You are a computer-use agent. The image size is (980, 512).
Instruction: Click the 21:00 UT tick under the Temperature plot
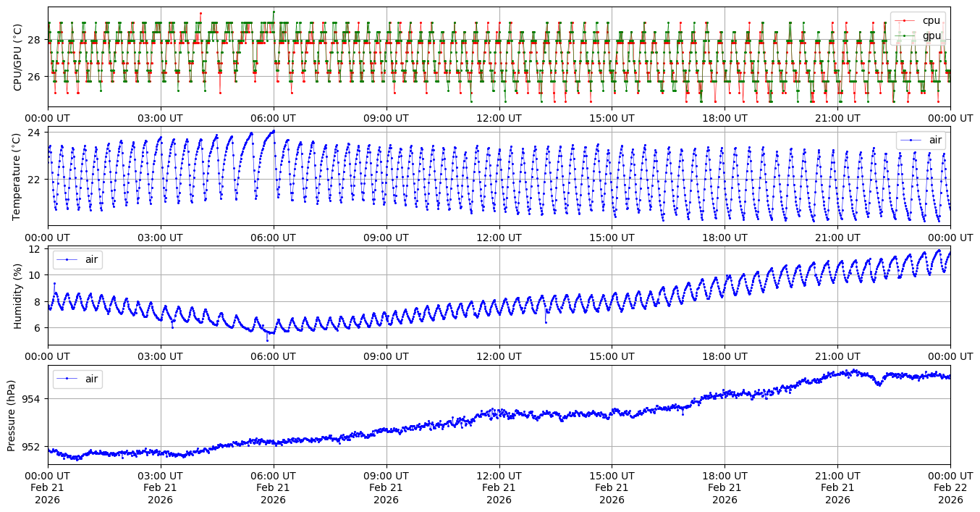pyautogui.click(x=837, y=238)
